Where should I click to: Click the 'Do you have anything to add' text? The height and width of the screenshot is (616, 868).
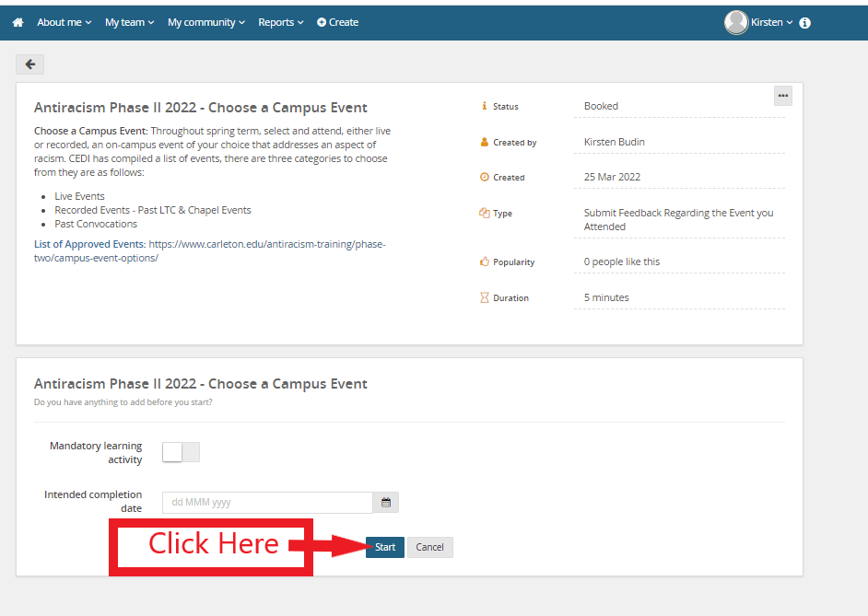(x=123, y=402)
